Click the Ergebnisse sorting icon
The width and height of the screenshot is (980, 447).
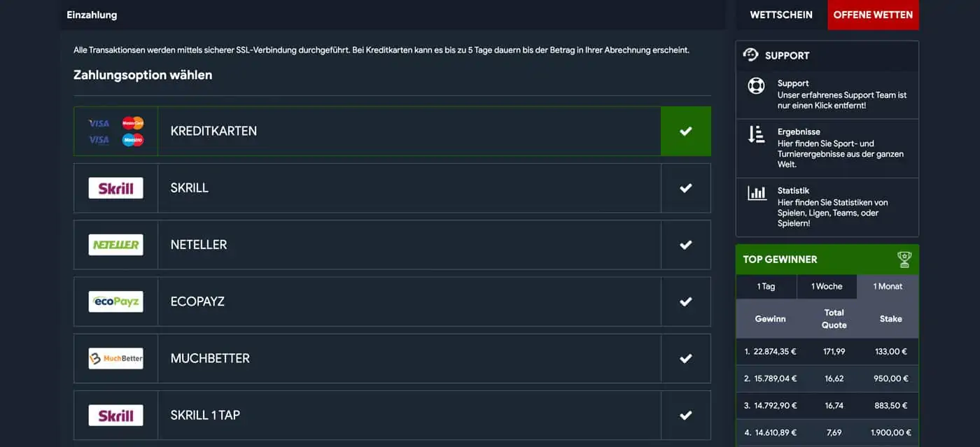point(756,134)
